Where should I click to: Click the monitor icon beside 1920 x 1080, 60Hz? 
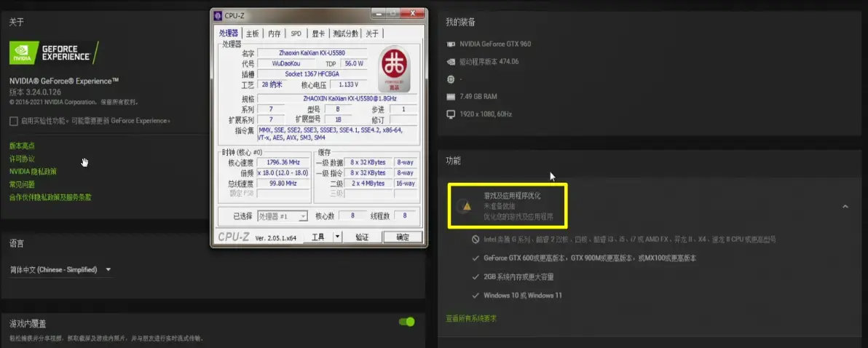click(x=451, y=114)
